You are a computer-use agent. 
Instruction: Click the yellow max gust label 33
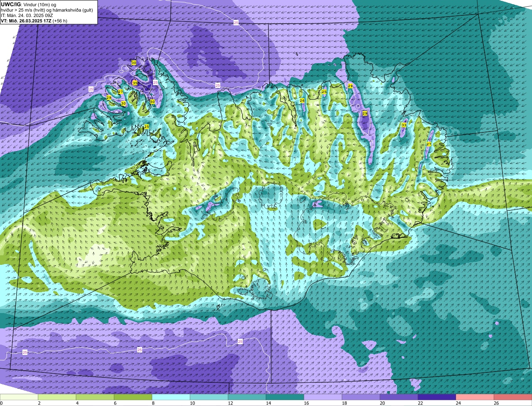[x=404, y=125]
